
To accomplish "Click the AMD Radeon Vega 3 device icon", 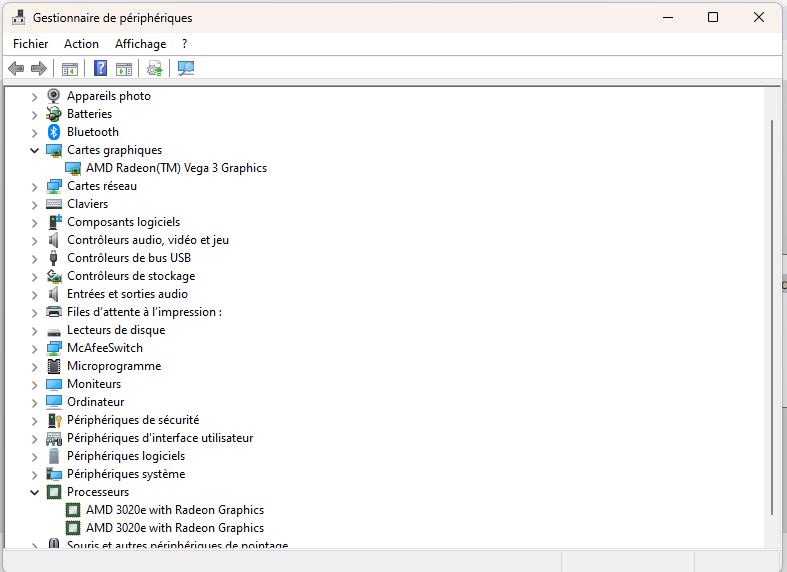I will coord(73,168).
